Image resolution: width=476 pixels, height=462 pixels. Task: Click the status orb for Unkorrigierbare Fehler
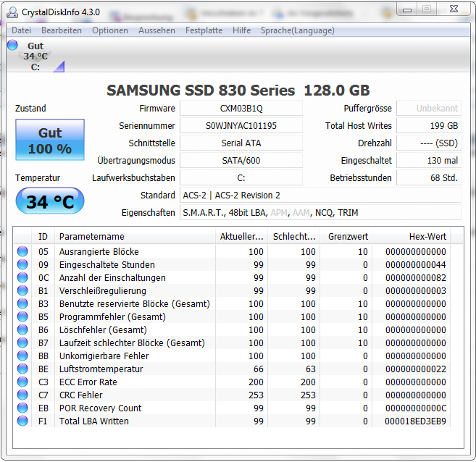22,356
